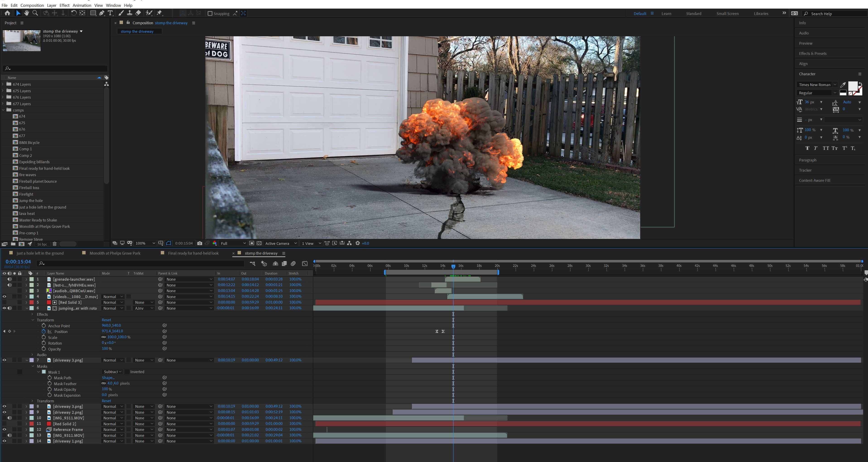Select the Horizontal Type tool
This screenshot has width=868, height=462.
pyautogui.click(x=110, y=13)
